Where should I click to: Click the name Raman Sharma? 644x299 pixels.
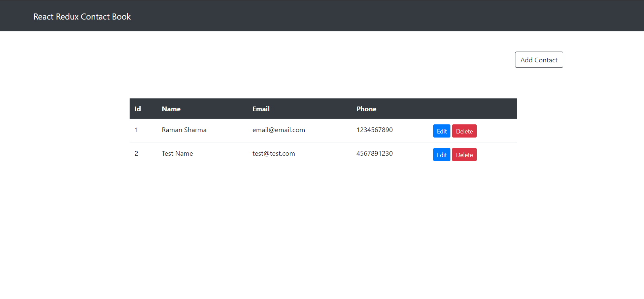tap(184, 130)
